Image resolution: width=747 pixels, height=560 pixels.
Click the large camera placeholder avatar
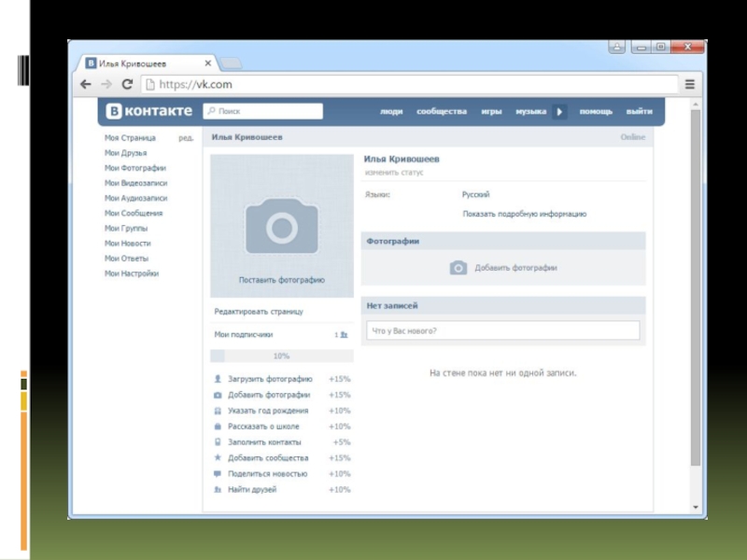(282, 226)
